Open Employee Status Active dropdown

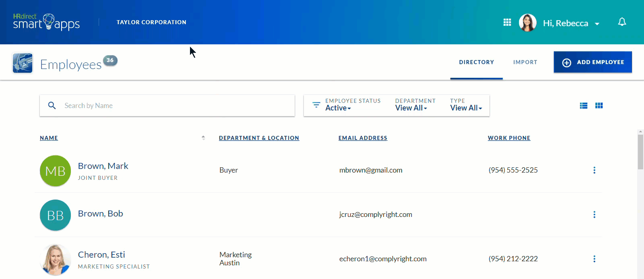tap(338, 108)
